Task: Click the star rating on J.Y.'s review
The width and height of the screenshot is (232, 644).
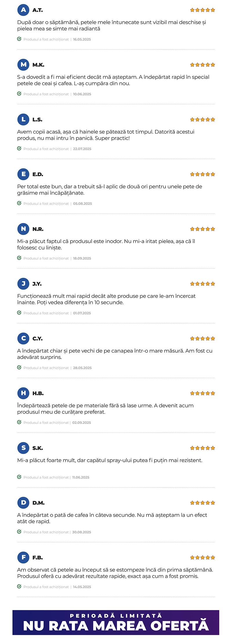Action: coord(202,284)
